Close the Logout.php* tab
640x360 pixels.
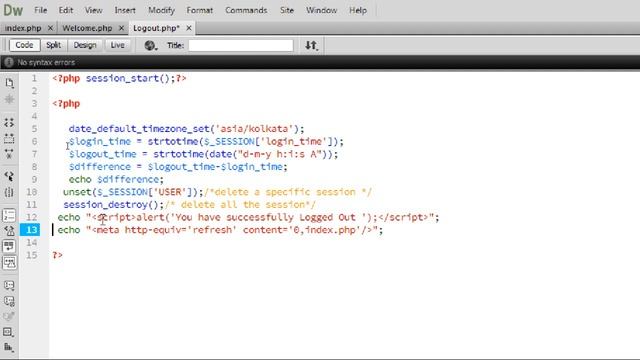tap(189, 28)
